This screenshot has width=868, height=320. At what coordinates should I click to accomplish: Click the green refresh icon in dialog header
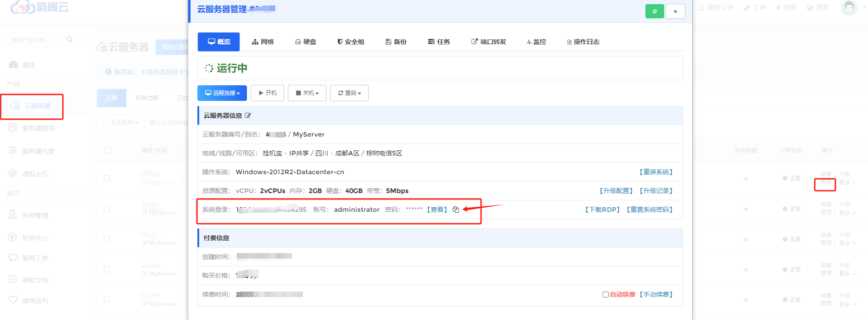pyautogui.click(x=654, y=11)
